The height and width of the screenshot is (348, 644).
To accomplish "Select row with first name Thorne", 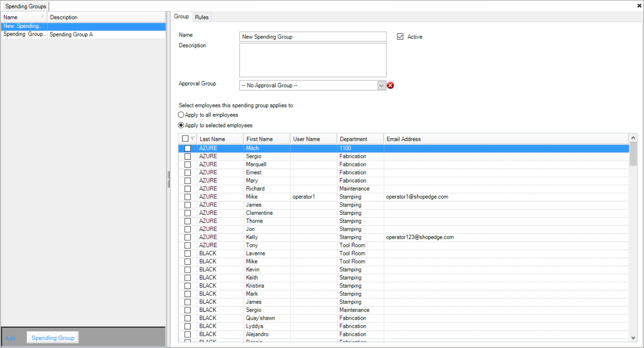I will [403, 221].
